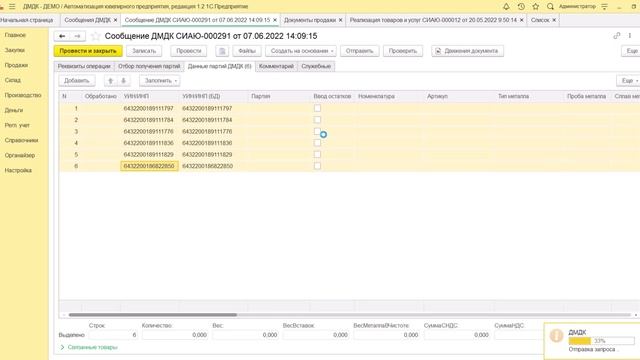Switch to Начальная страница tab
The height and width of the screenshot is (360, 640).
pyautogui.click(x=27, y=20)
